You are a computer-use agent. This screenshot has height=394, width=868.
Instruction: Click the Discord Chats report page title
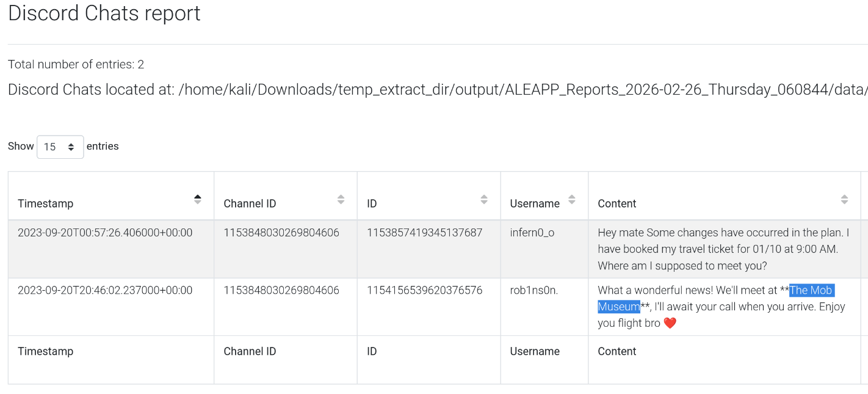click(x=104, y=13)
